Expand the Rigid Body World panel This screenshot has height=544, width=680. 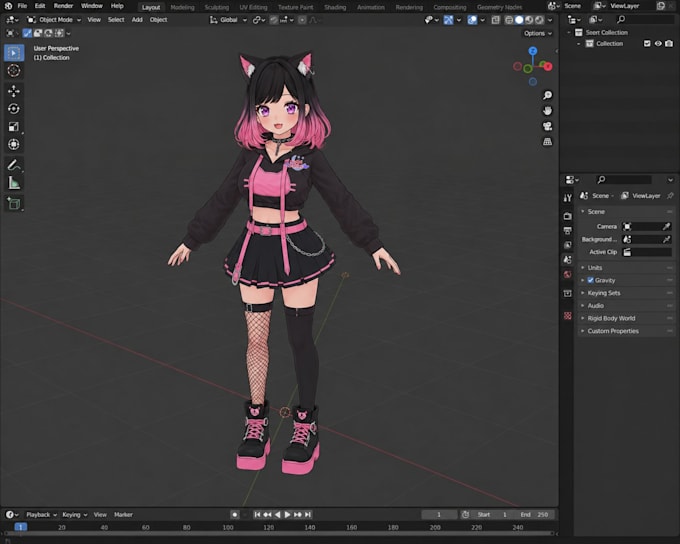click(x=626, y=318)
